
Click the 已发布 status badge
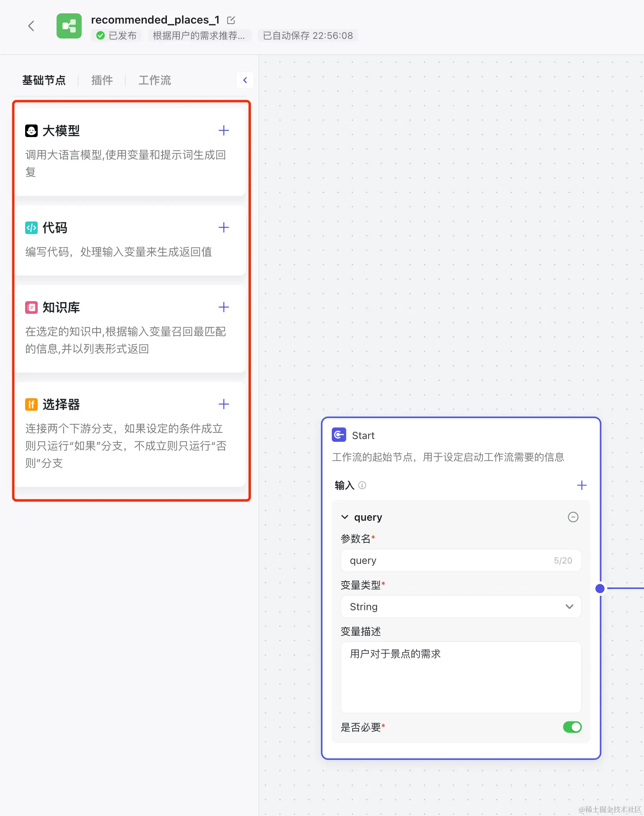(x=116, y=35)
